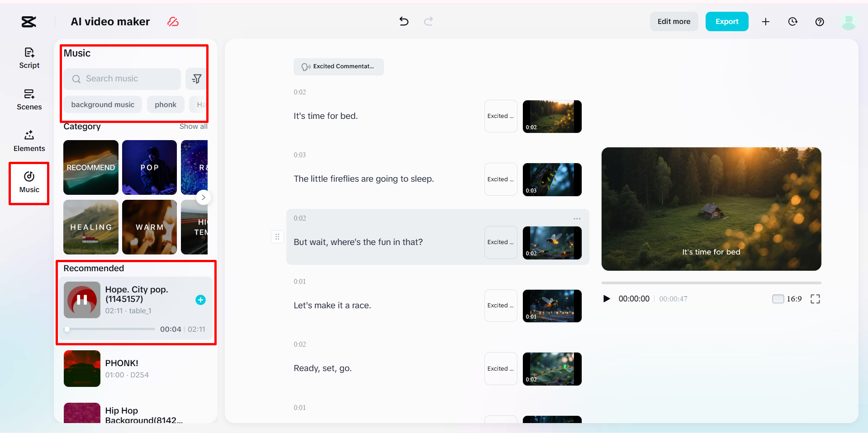Image resolution: width=868 pixels, height=433 pixels.
Task: Open the clip thumbnail for "It's time for bed."
Action: (552, 116)
